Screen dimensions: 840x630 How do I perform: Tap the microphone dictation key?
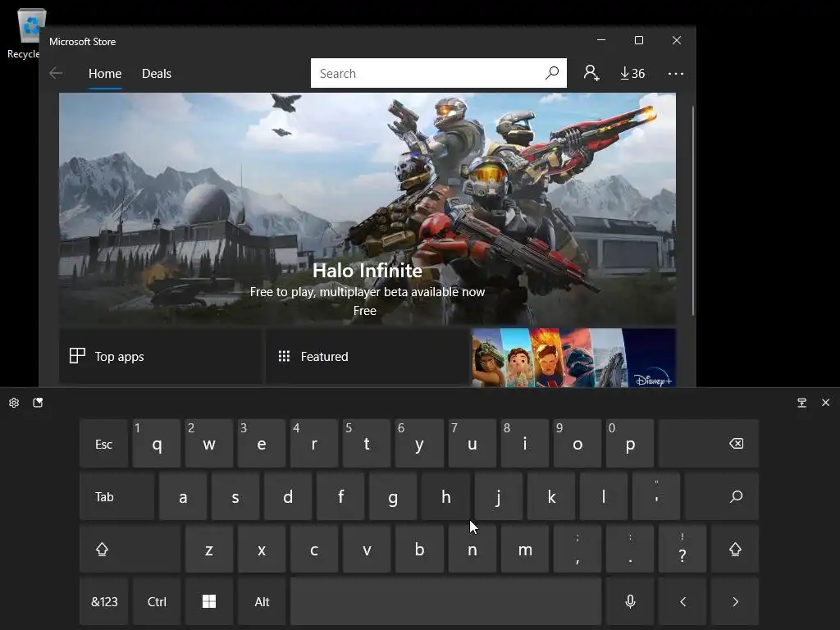click(x=630, y=601)
